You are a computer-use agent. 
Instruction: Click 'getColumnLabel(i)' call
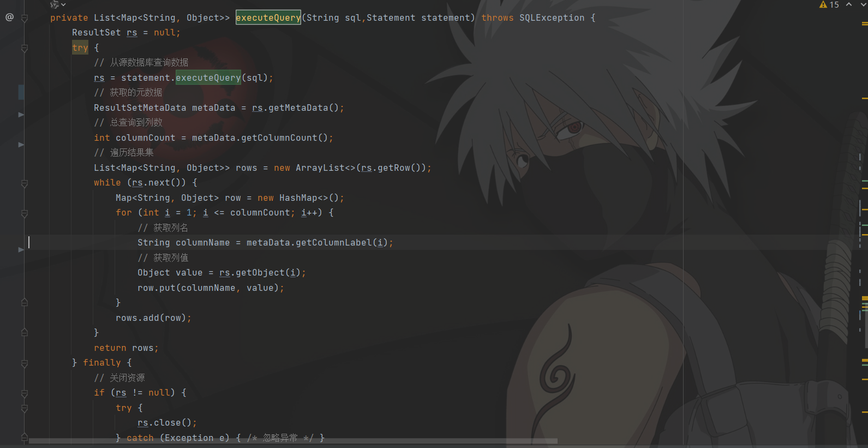(x=342, y=242)
